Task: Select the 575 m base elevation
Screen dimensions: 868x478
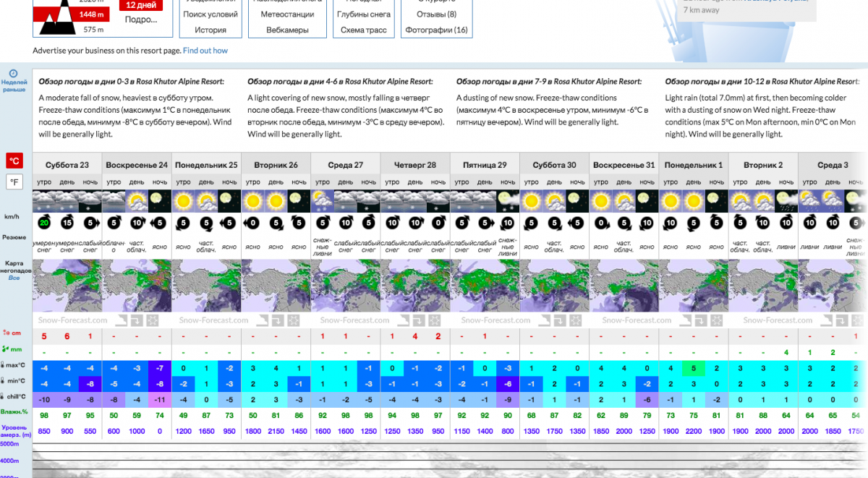Action: (94, 30)
